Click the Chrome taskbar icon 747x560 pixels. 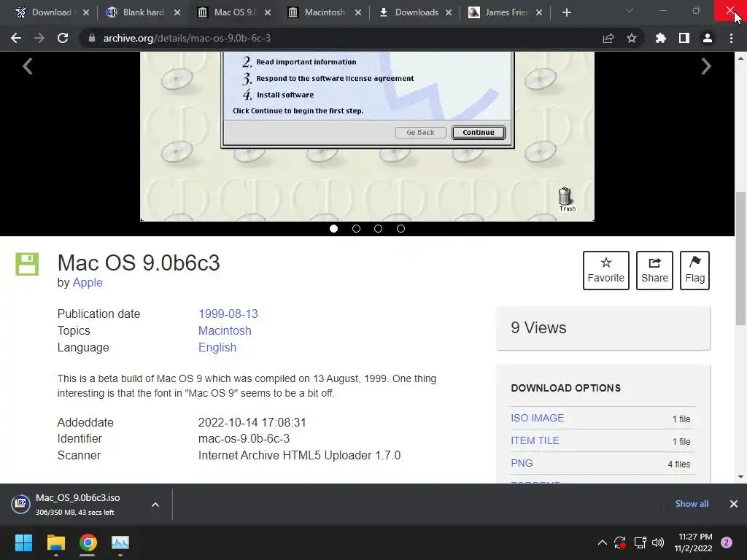coord(88,542)
